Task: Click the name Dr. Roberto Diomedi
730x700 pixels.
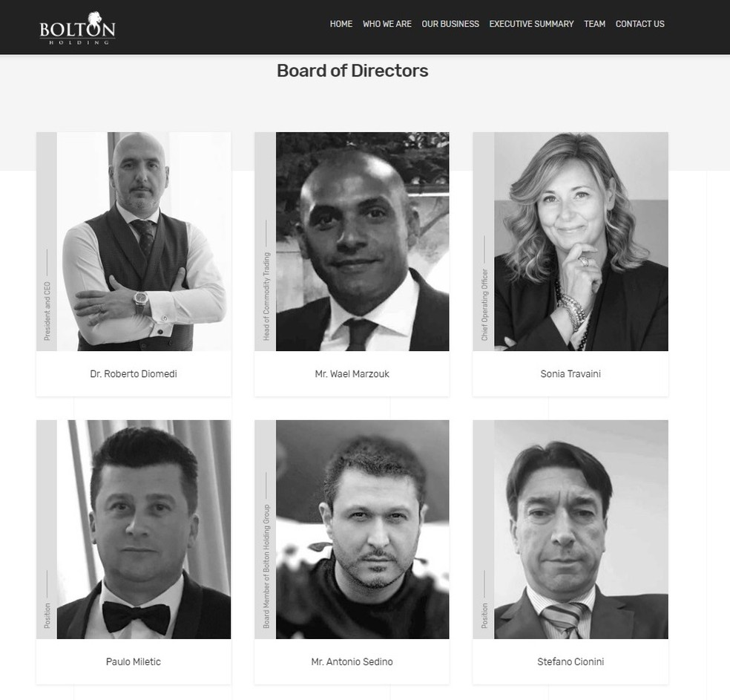Action: (134, 373)
